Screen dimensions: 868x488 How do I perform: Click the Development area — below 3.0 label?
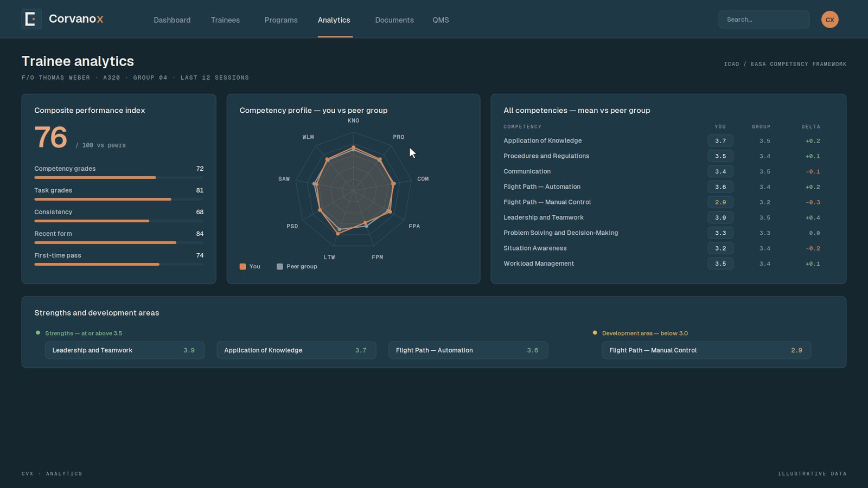click(645, 333)
